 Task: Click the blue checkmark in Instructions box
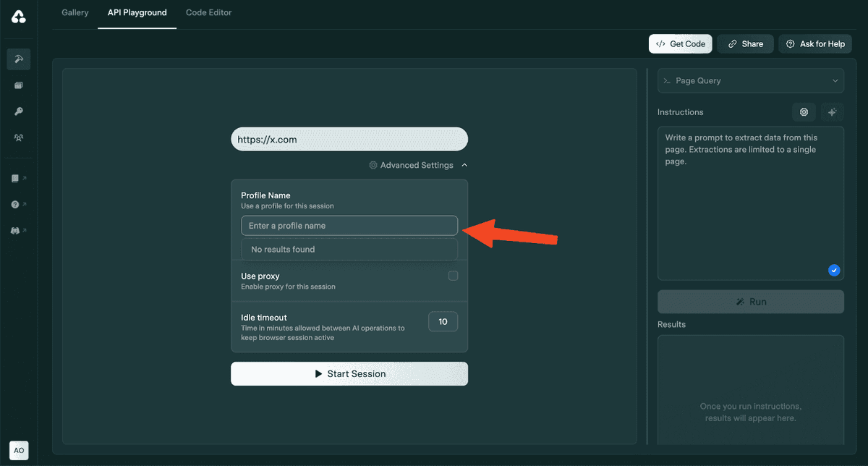point(834,270)
